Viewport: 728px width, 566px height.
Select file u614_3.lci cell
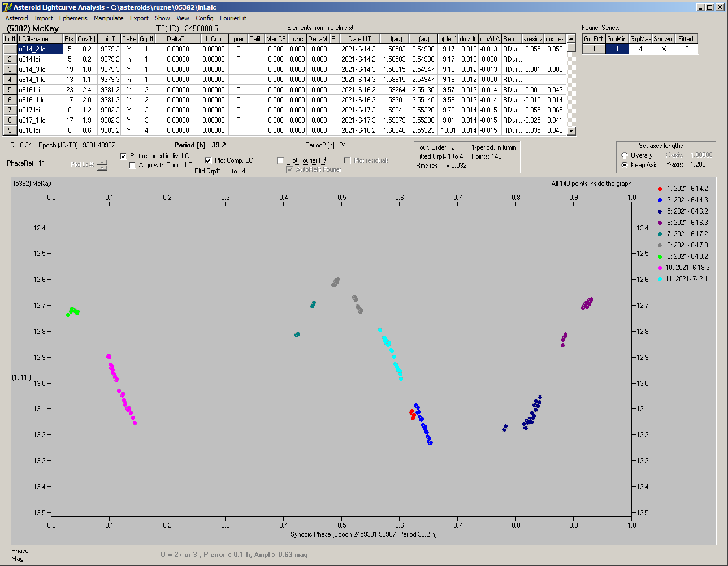[40, 69]
